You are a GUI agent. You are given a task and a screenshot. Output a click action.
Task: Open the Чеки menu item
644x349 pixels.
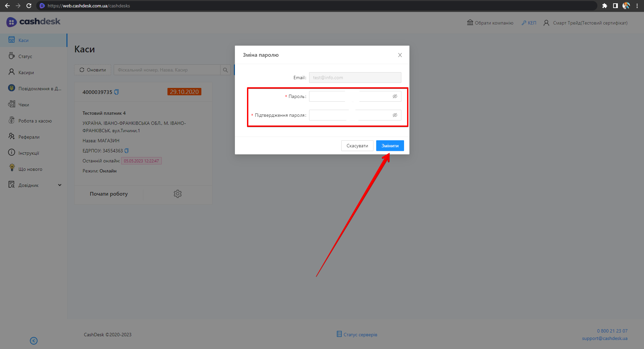click(x=23, y=105)
